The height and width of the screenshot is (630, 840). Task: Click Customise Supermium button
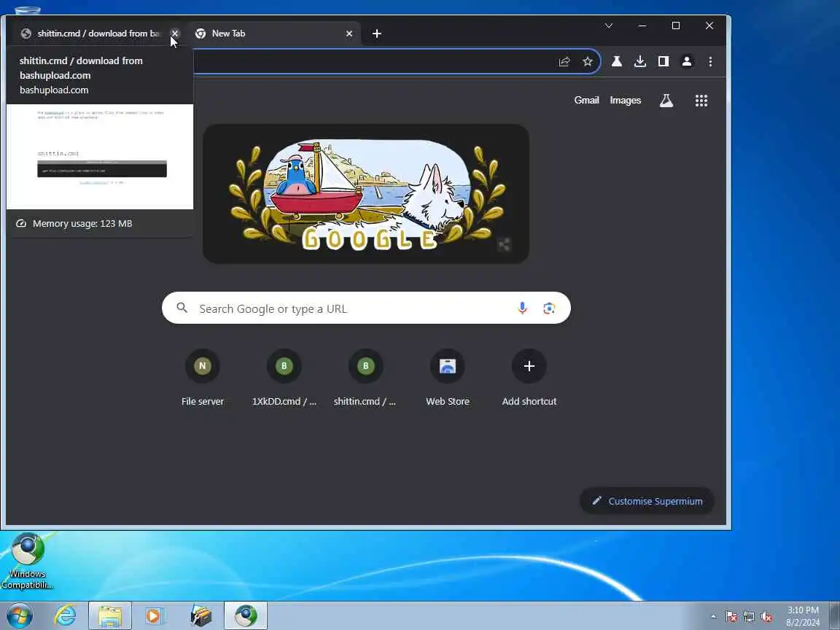647,501
